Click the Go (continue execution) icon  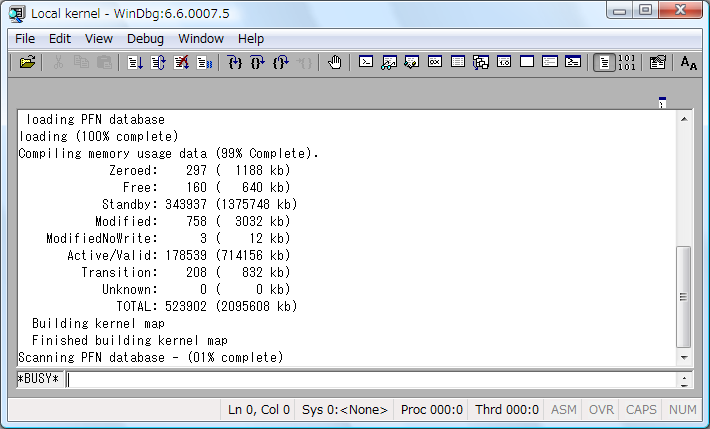pyautogui.click(x=135, y=62)
